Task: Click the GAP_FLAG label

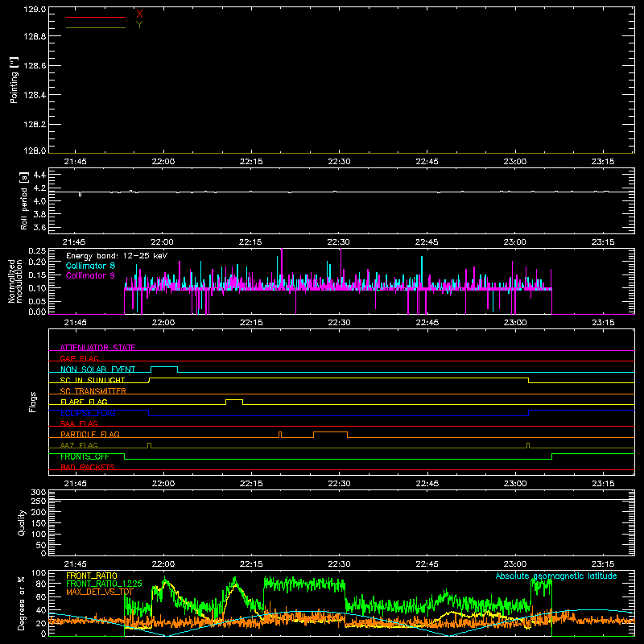Action: pos(79,358)
